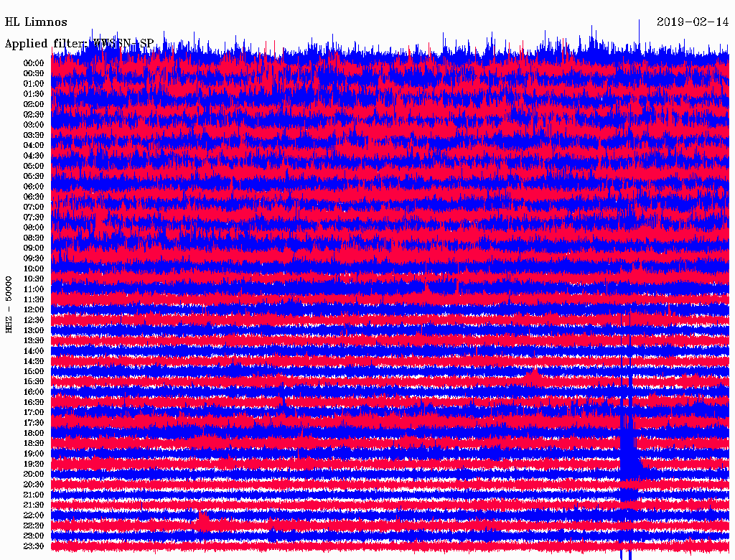Select the 22:30 time row label
Image resolution: width=735 pixels, height=560 pixels.
coord(34,526)
